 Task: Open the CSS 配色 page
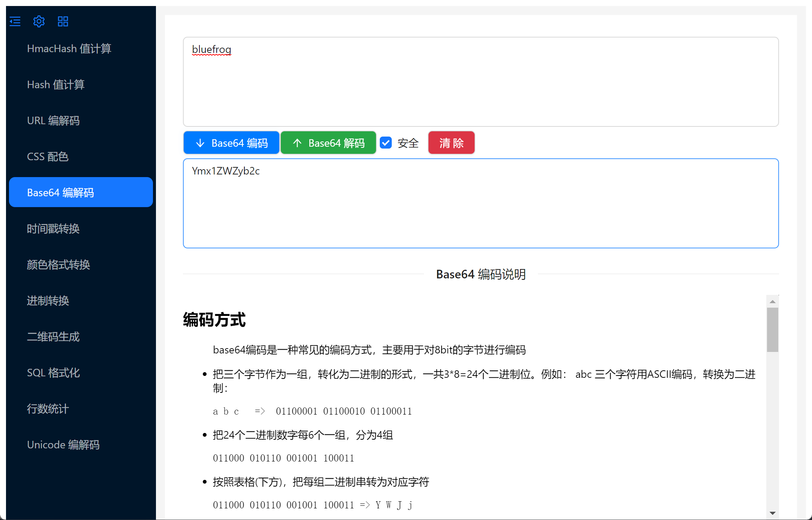(x=48, y=156)
